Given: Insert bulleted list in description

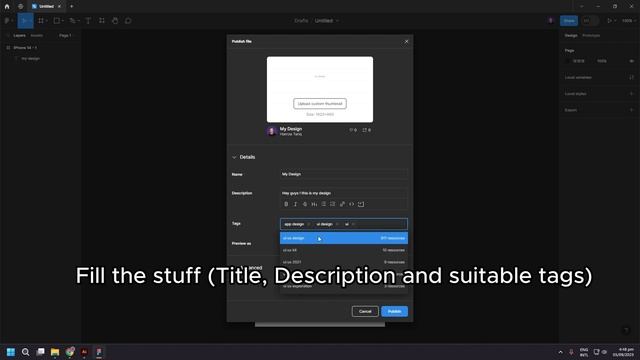Looking at the screenshot, I should coord(323,204).
